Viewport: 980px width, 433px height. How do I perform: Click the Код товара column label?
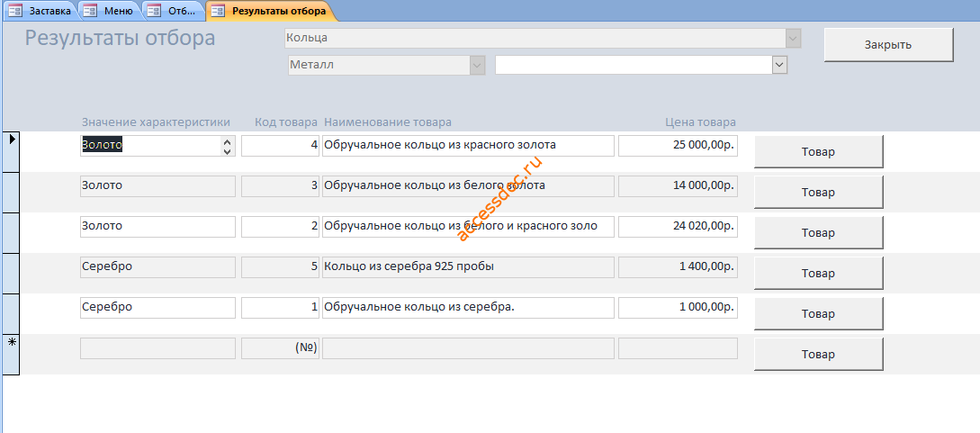286,122
